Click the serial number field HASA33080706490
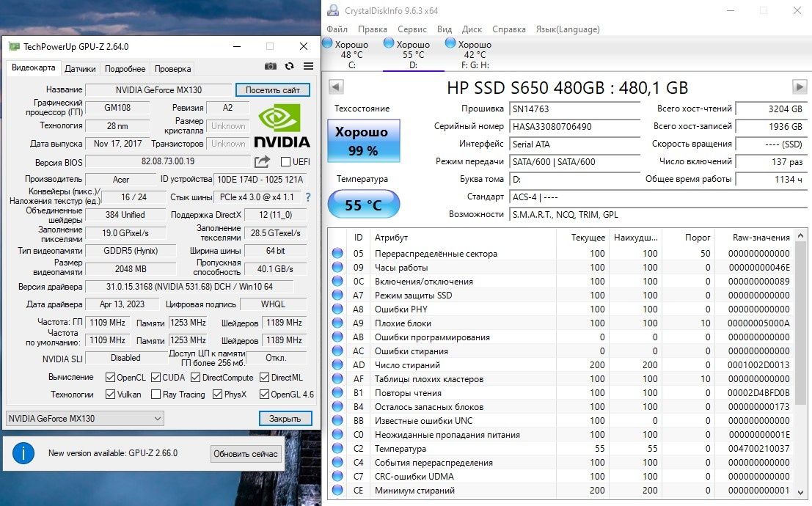The image size is (812, 506). [x=574, y=126]
